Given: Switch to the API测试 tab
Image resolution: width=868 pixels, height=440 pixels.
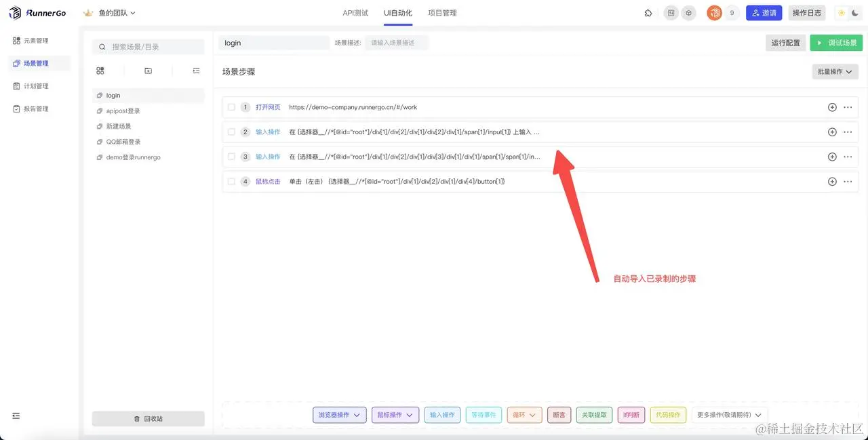Looking at the screenshot, I should pos(355,13).
